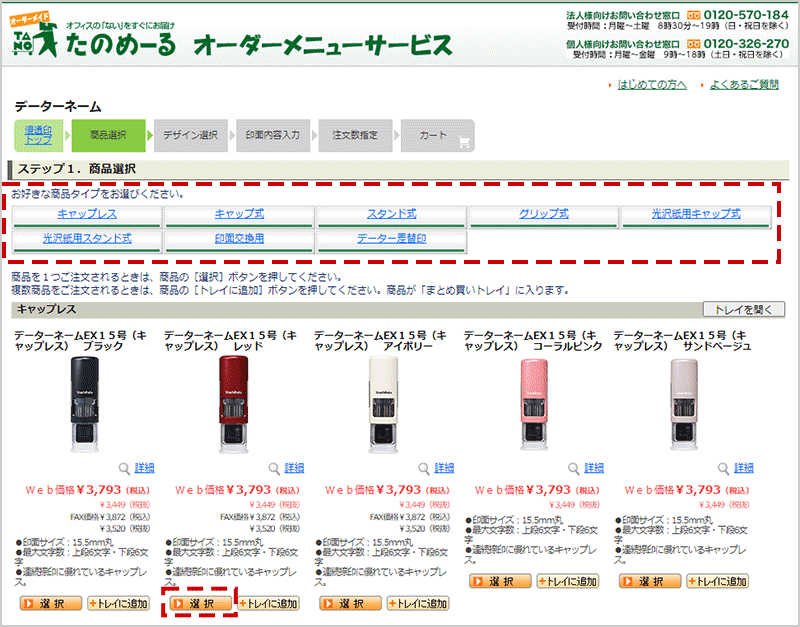The image size is (800, 627).
Task: Add the サンドベージュ stamp to tray
Action: click(x=718, y=581)
